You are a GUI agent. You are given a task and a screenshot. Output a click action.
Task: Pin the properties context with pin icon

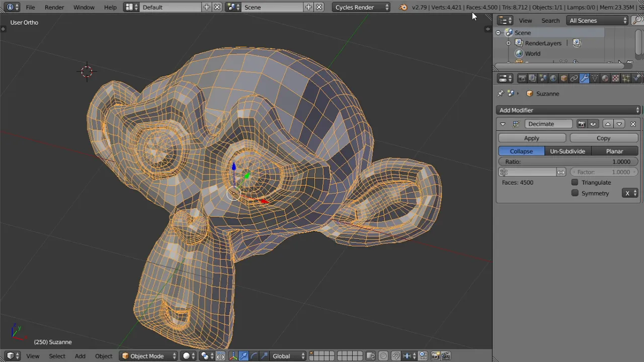[501, 94]
